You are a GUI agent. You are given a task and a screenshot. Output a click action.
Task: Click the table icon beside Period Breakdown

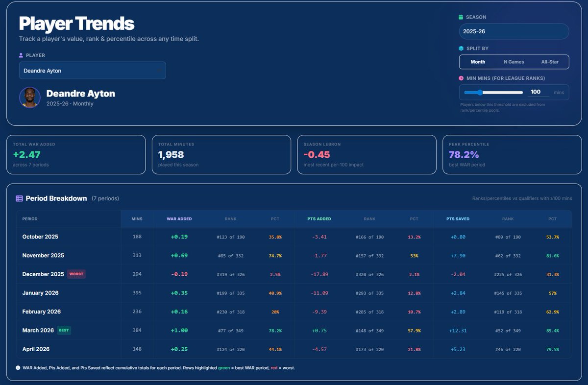click(19, 198)
